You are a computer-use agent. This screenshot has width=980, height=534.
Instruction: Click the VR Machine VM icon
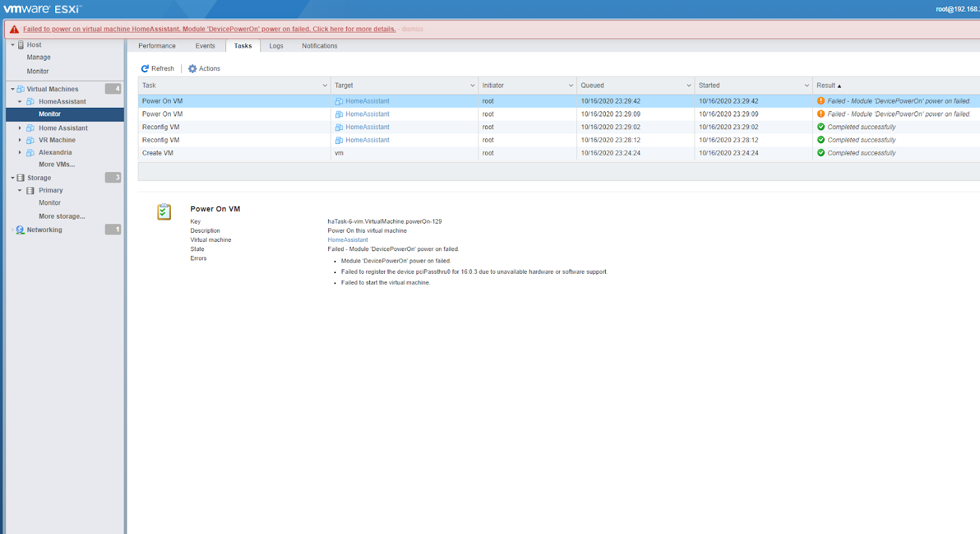click(x=30, y=140)
